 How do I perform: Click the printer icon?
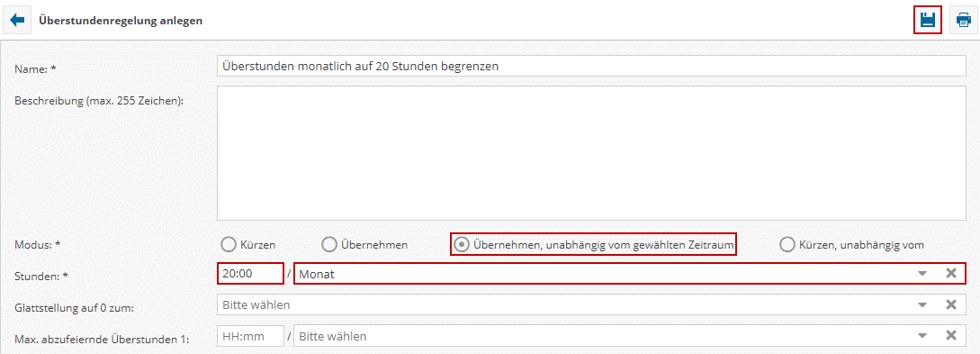point(963,21)
